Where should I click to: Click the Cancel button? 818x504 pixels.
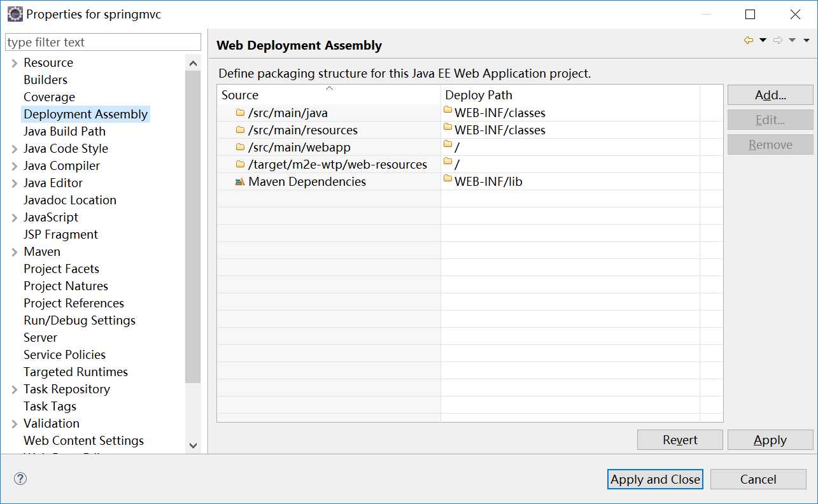(x=758, y=479)
